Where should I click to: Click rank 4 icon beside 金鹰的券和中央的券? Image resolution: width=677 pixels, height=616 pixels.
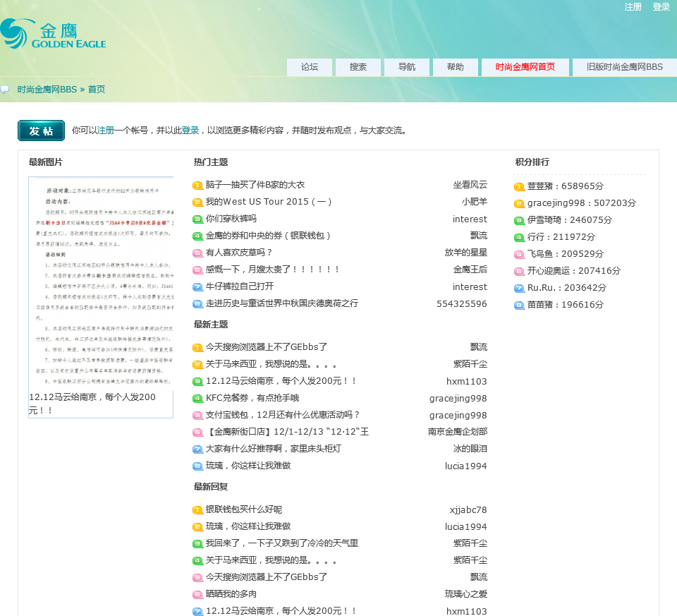tap(197, 236)
